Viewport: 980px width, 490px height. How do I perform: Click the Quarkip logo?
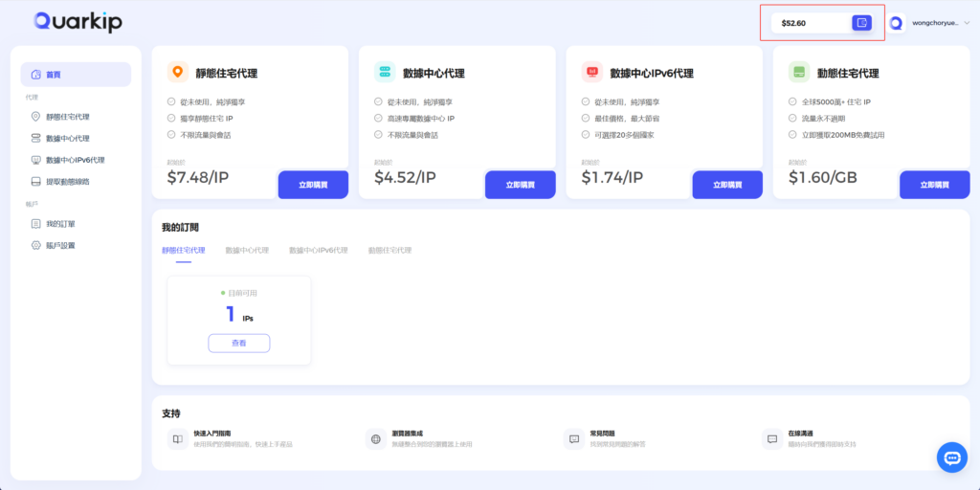(x=78, y=22)
